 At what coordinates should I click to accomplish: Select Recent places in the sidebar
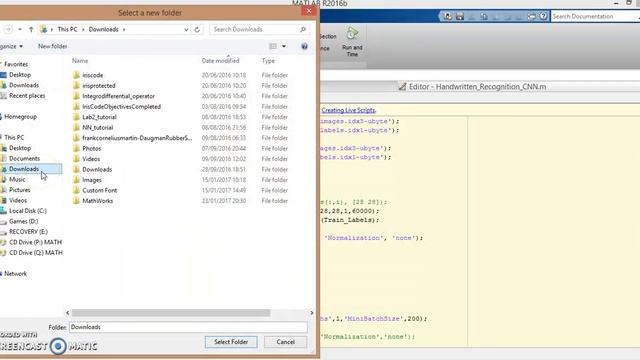(x=27, y=96)
